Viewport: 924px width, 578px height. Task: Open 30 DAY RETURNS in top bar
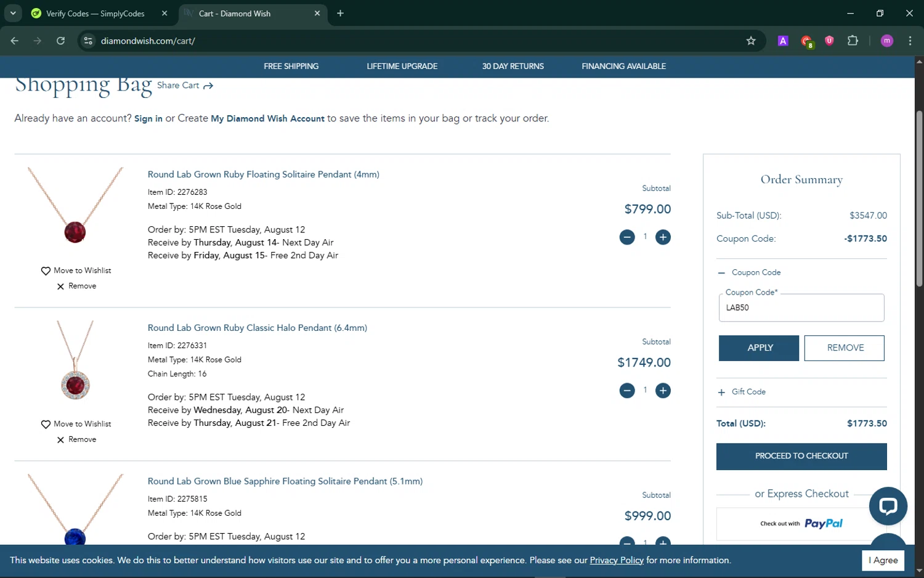513,66
